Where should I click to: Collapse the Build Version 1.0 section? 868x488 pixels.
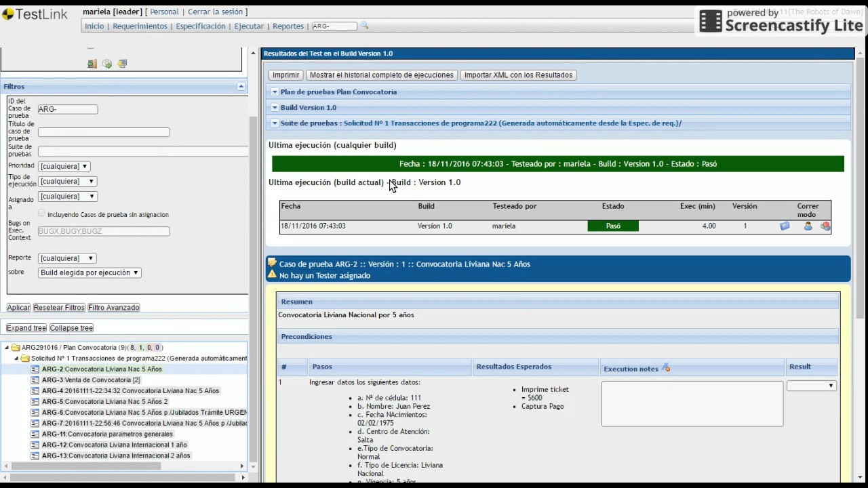tap(275, 108)
